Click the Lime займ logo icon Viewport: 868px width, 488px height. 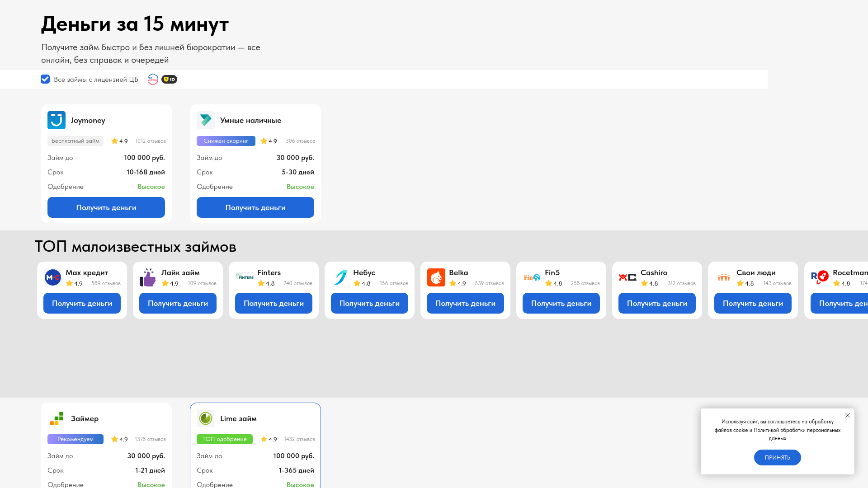tap(206, 418)
